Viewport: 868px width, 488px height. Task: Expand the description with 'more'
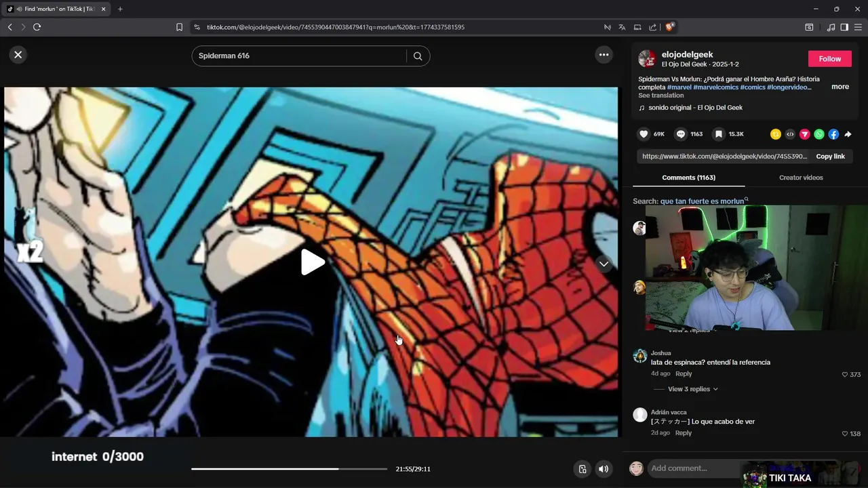pos(840,87)
